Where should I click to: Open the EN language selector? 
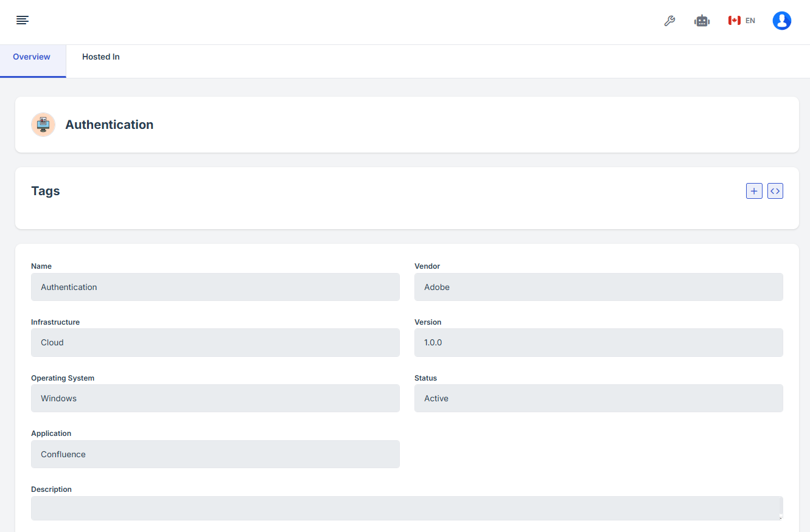[750, 21]
